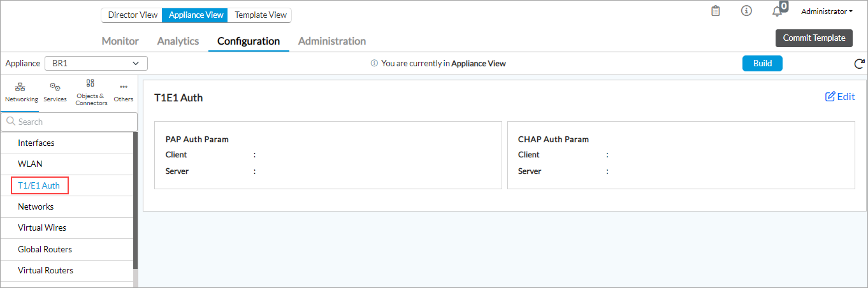Click the Commit Template button
This screenshot has height=288, width=868.
coord(814,38)
